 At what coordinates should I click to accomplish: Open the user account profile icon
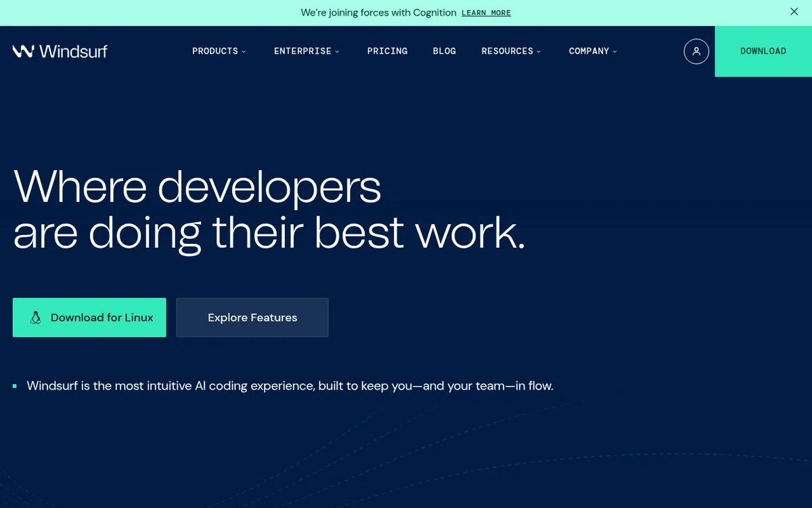(x=696, y=51)
